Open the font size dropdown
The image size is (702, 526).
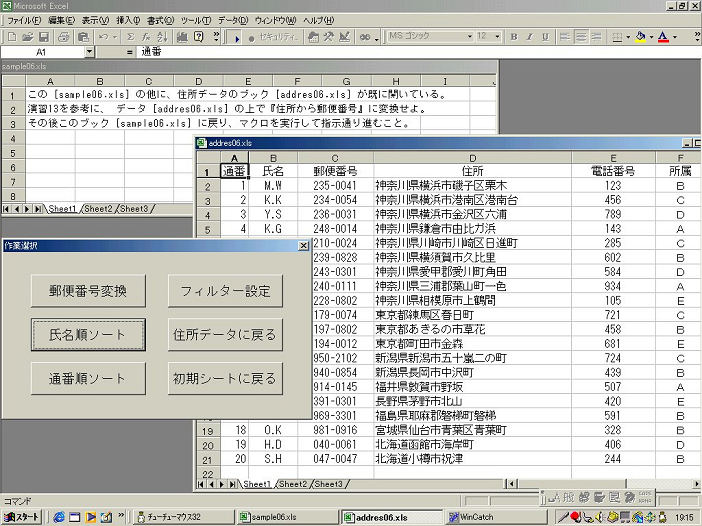497,36
